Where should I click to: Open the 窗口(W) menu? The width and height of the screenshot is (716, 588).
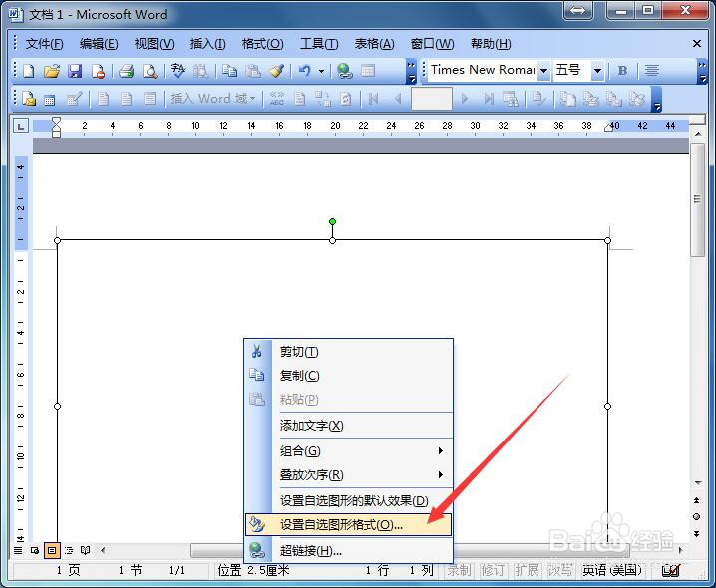[432, 44]
